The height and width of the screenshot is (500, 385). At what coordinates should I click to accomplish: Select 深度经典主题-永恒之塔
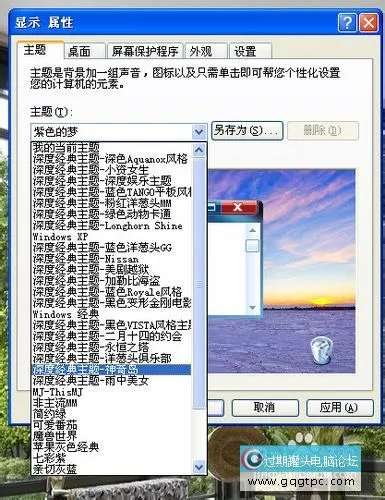click(111, 347)
